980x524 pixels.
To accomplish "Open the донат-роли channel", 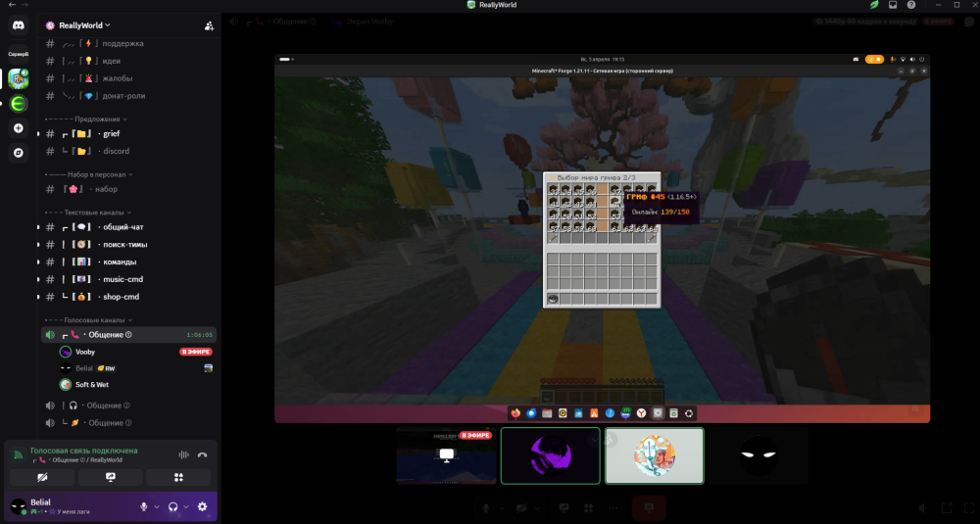I will (129, 96).
